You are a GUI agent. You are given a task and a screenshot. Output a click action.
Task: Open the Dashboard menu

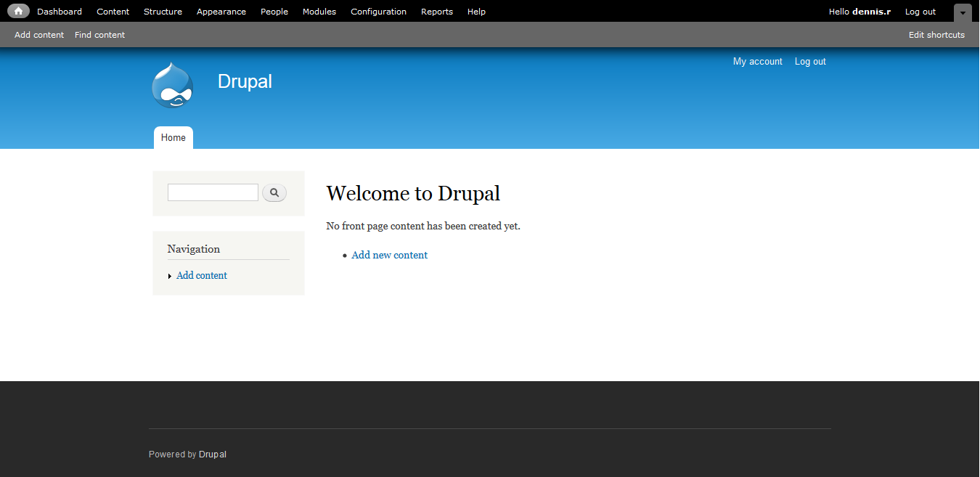coord(60,12)
